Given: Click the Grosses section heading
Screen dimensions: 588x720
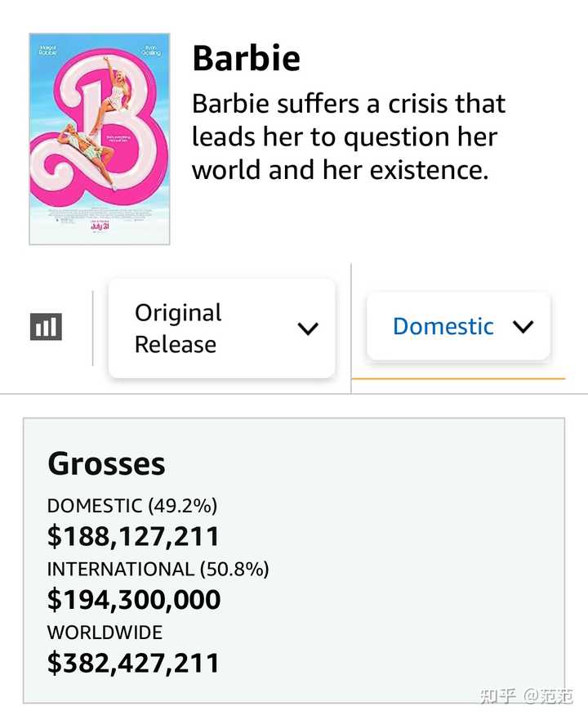Looking at the screenshot, I should point(106,464).
